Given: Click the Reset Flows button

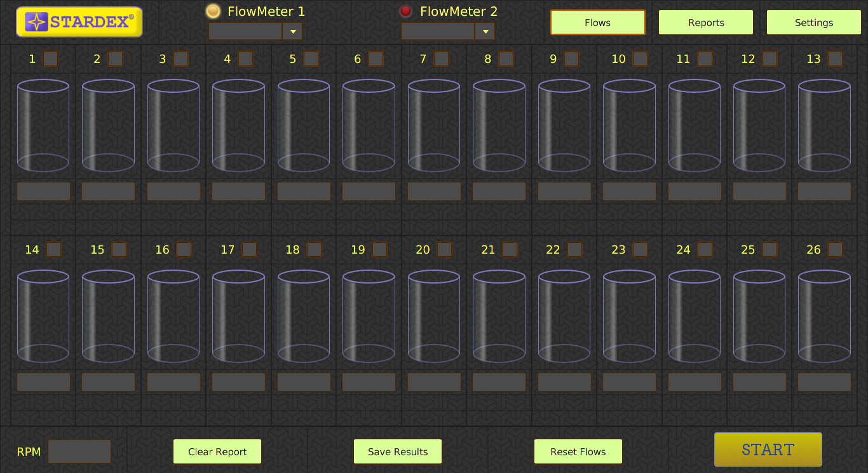Looking at the screenshot, I should pos(578,451).
